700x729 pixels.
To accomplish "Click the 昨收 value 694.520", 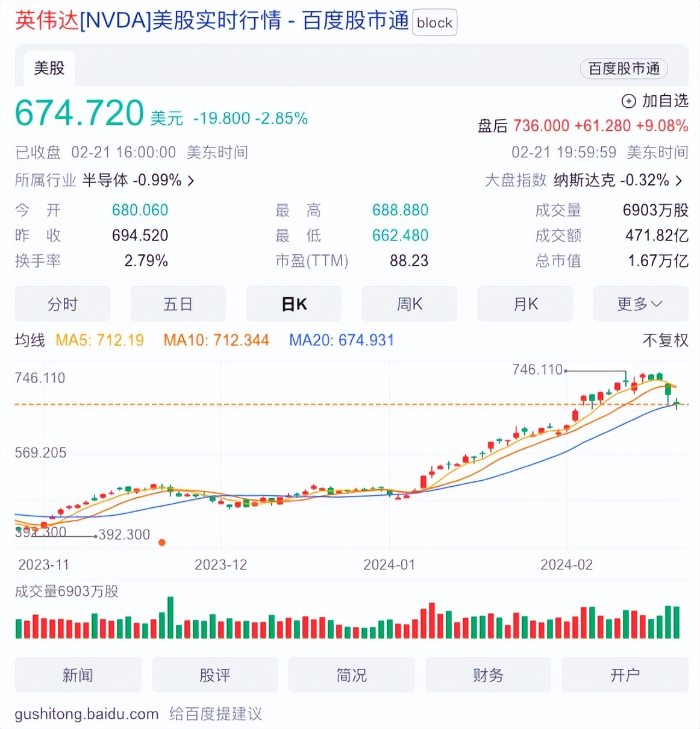I will [140, 236].
